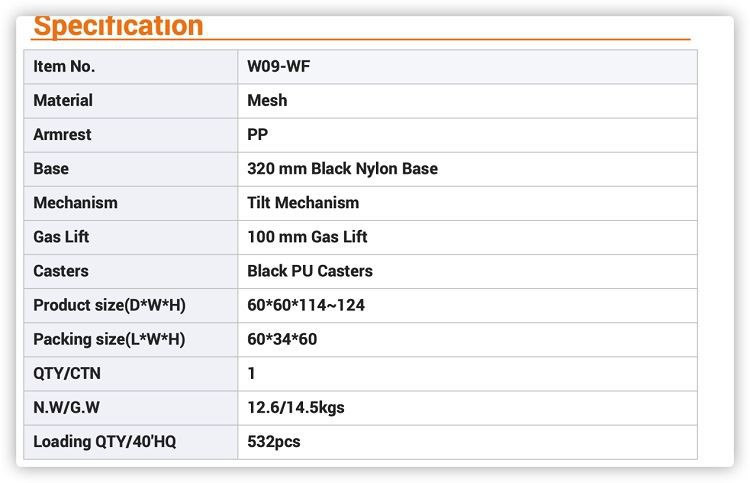Screen dimensions: 750x483
Task: Select the Material label cell
Action: tap(63, 100)
